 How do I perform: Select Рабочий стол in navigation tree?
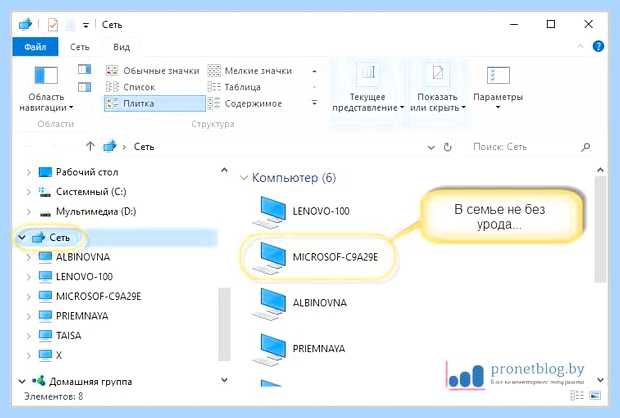coord(87,172)
